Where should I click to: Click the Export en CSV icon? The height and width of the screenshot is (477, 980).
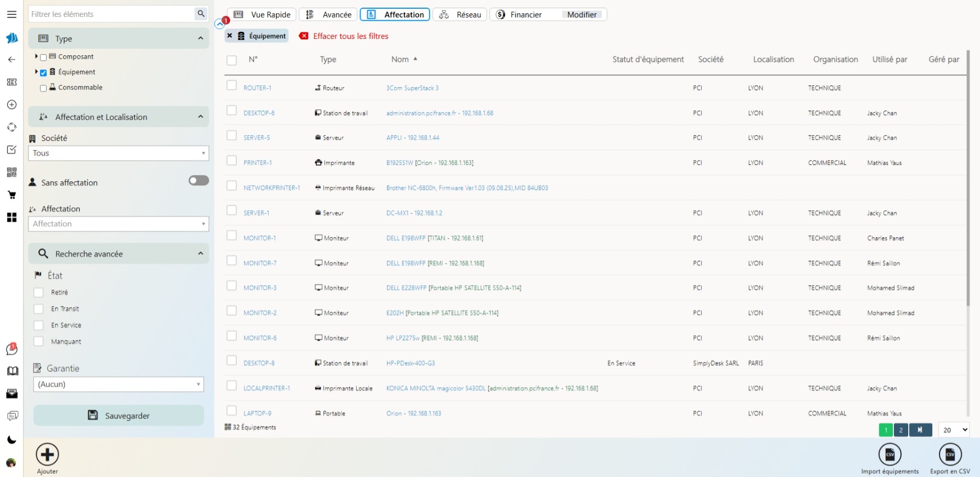950,455
